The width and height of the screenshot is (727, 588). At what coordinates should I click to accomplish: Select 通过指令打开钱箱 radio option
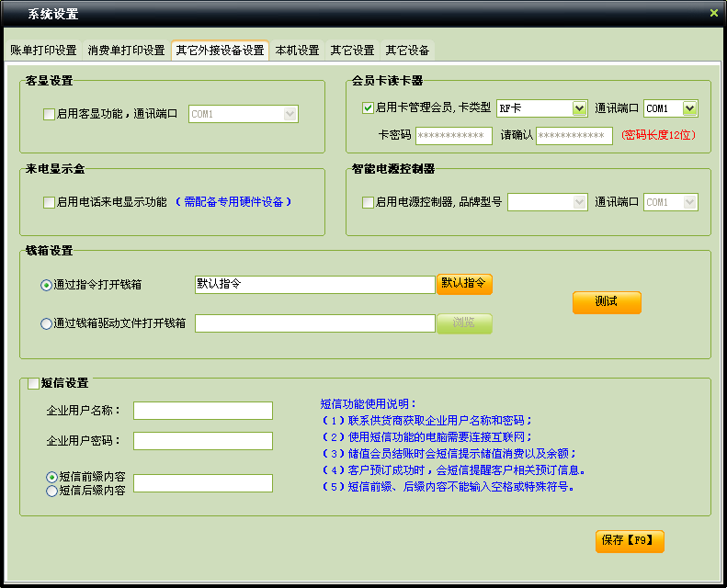tap(46, 286)
